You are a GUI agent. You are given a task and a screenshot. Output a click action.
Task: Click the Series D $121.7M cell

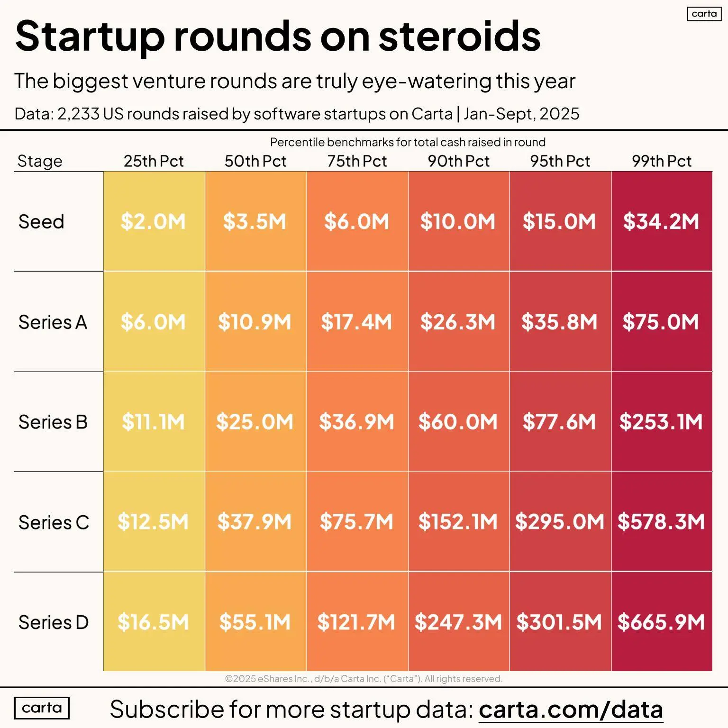click(x=356, y=622)
